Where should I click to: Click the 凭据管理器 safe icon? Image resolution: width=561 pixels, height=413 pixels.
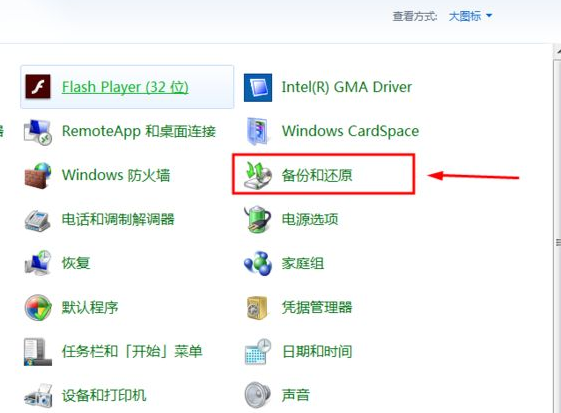tap(257, 307)
